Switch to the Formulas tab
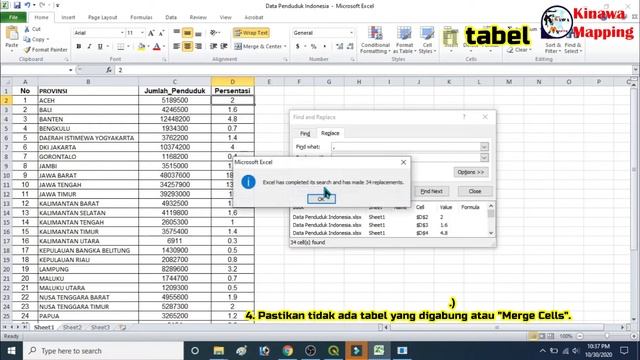 (141, 18)
